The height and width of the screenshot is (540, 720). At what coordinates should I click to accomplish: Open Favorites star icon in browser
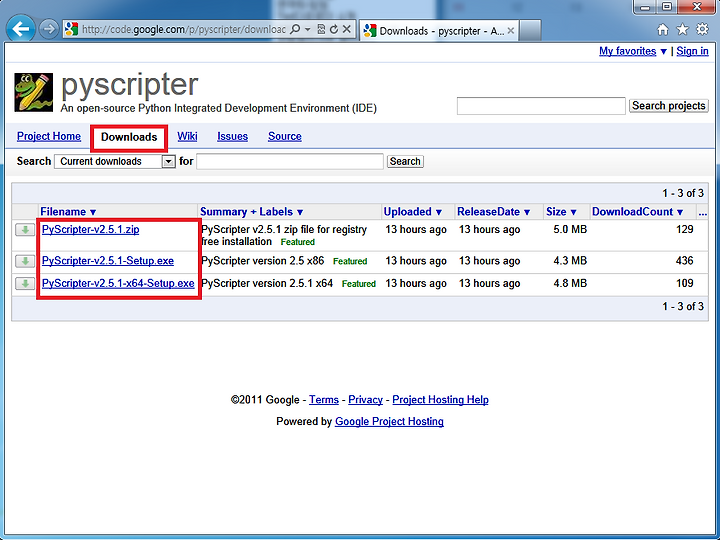coord(683,29)
